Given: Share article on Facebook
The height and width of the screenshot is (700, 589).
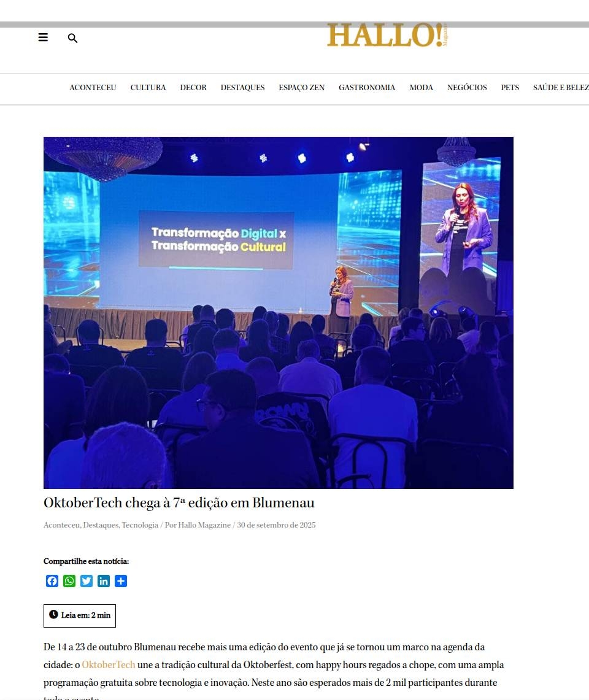Looking at the screenshot, I should 52,581.
